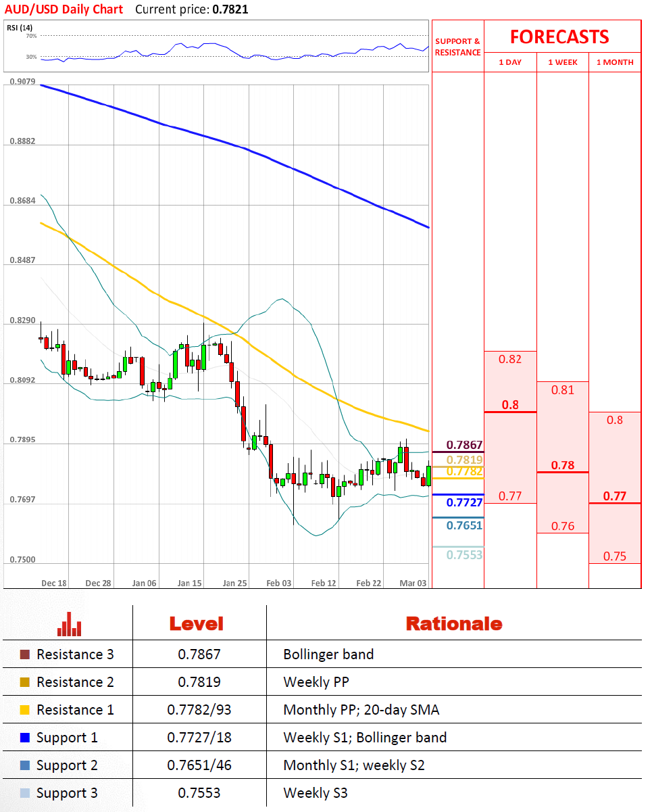The height and width of the screenshot is (812, 652).
Task: Click the bold 0.78 1-week forecast value
Action: pyautogui.click(x=562, y=465)
